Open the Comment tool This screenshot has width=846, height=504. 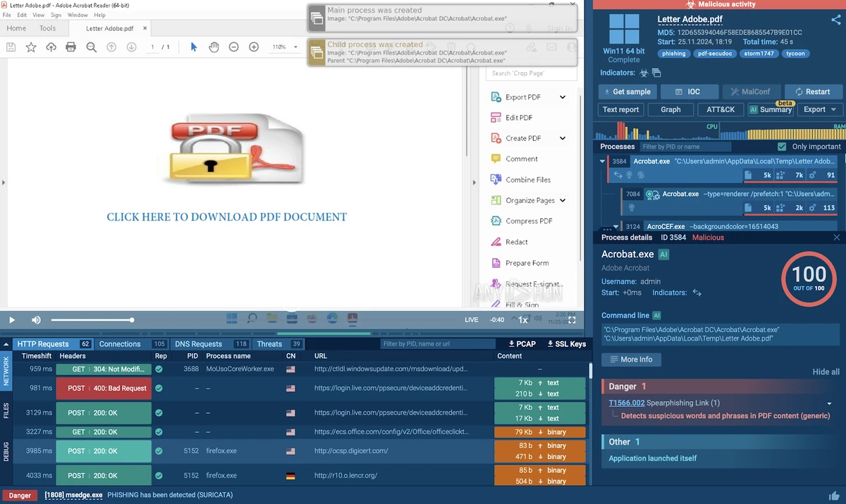(522, 159)
